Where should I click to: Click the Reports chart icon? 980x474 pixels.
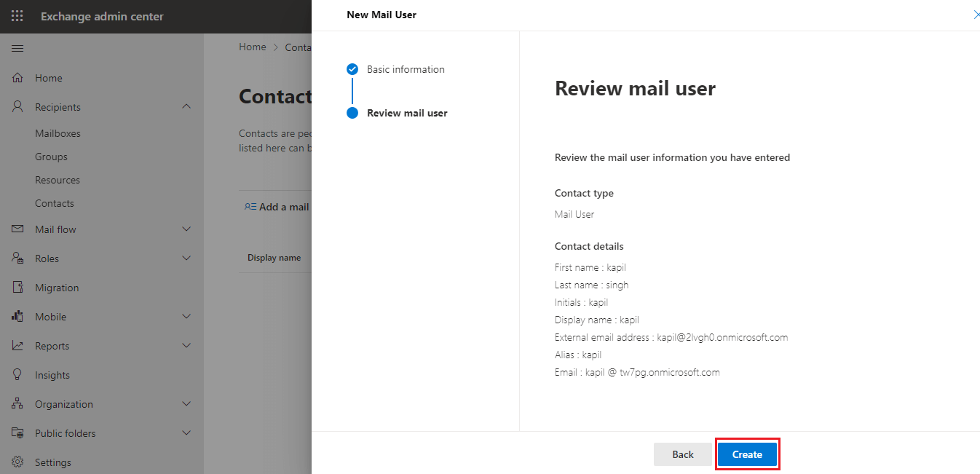pyautogui.click(x=18, y=346)
